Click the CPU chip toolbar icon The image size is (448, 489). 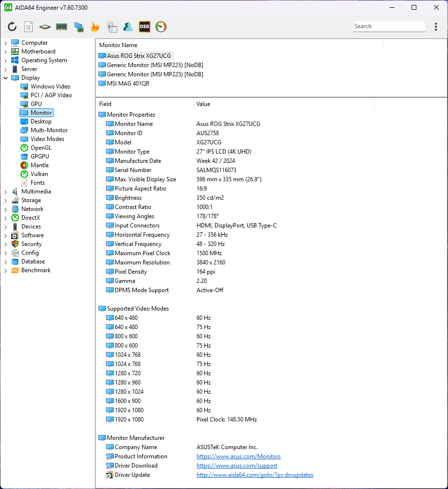point(45,27)
